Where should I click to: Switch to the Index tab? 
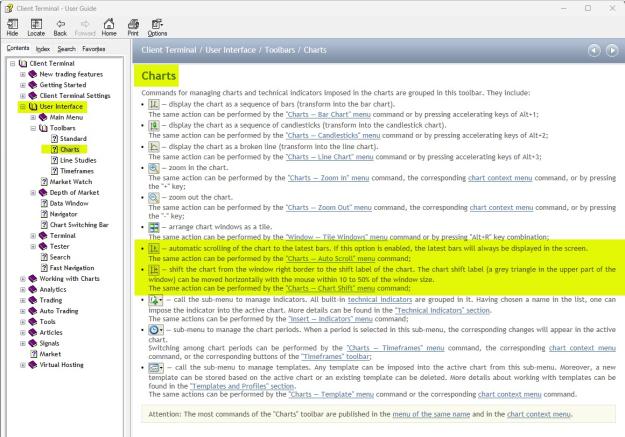[43, 49]
